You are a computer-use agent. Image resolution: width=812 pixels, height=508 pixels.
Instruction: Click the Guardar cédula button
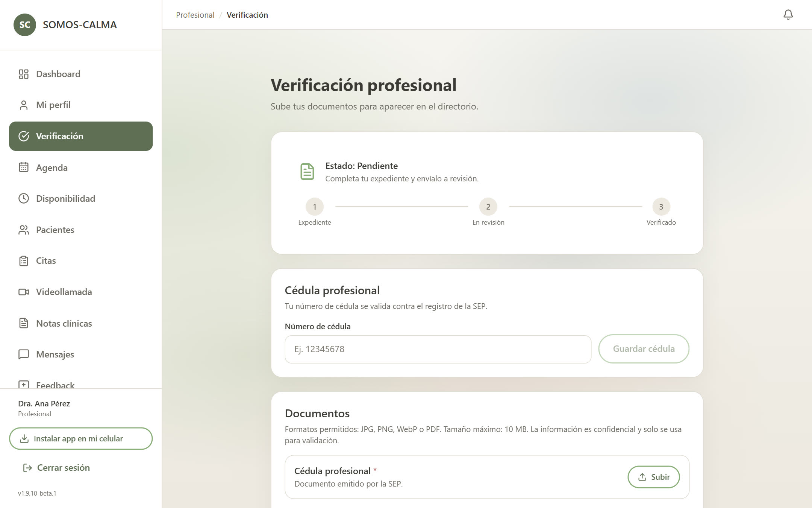(644, 349)
